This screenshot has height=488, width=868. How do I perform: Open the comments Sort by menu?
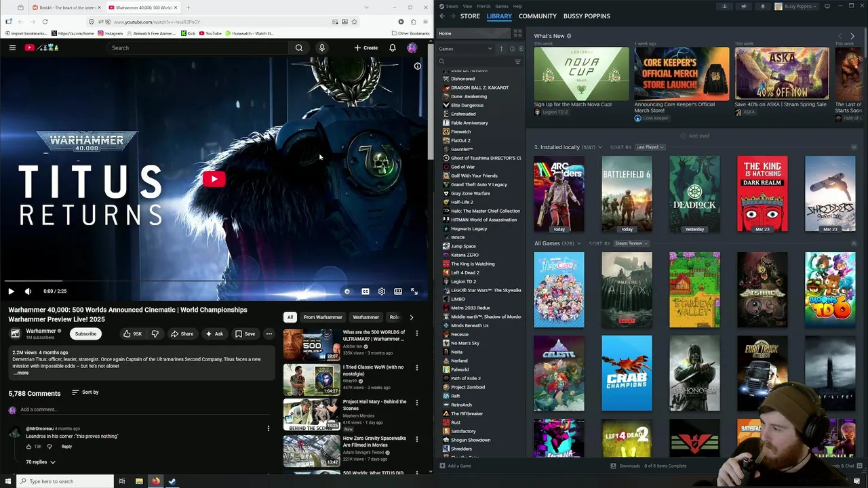coord(85,392)
